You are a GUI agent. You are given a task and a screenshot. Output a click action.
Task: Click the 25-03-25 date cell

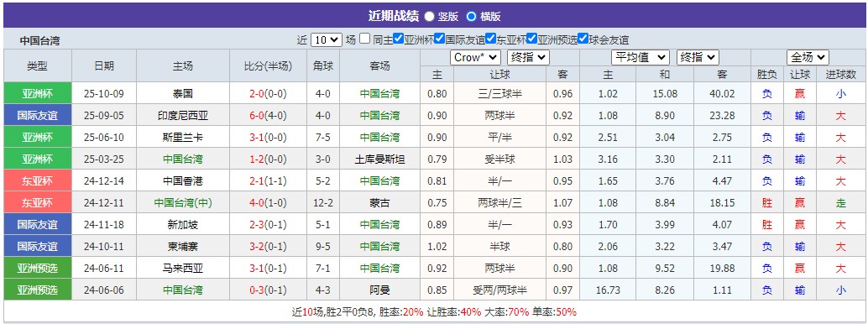click(x=104, y=159)
